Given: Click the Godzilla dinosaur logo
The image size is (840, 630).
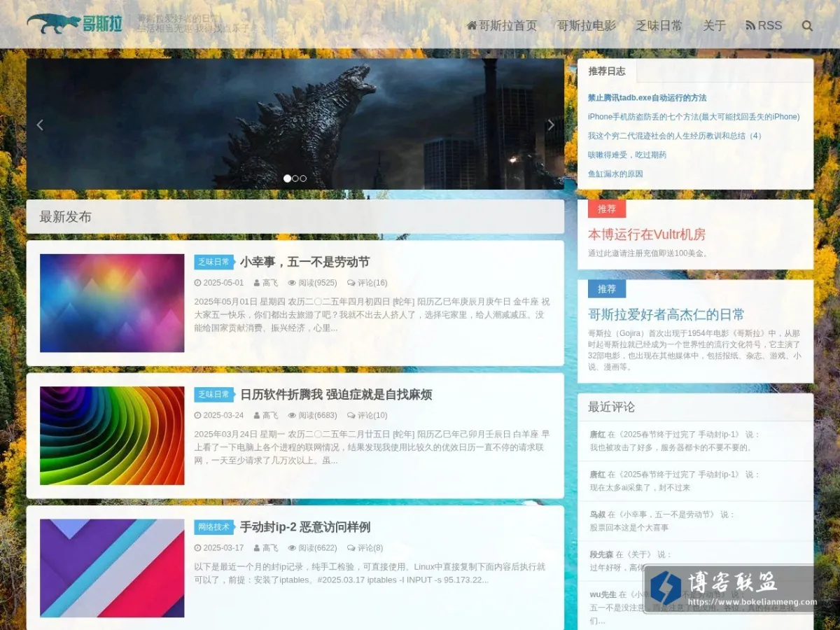Looking at the screenshot, I should tap(75, 24).
